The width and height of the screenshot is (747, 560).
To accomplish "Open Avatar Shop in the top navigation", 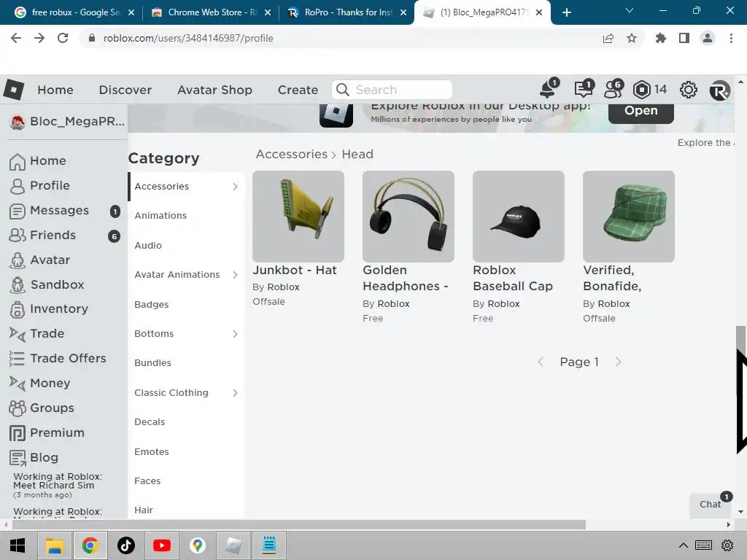I will click(x=215, y=90).
